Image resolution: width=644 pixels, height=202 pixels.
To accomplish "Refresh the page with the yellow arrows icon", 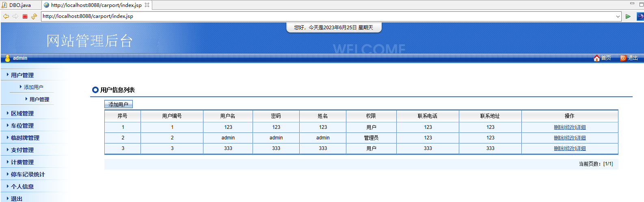I will click(x=34, y=16).
